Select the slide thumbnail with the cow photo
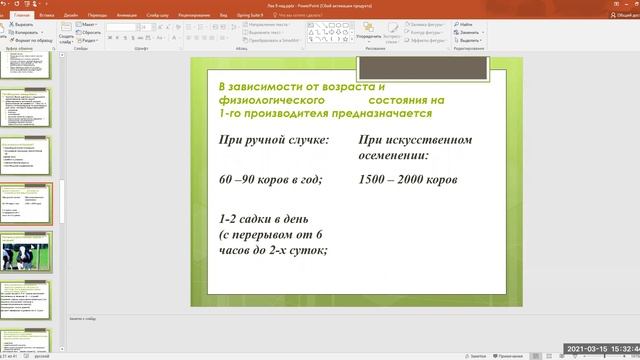Viewport: 640px width, 360px height. [x=26, y=252]
